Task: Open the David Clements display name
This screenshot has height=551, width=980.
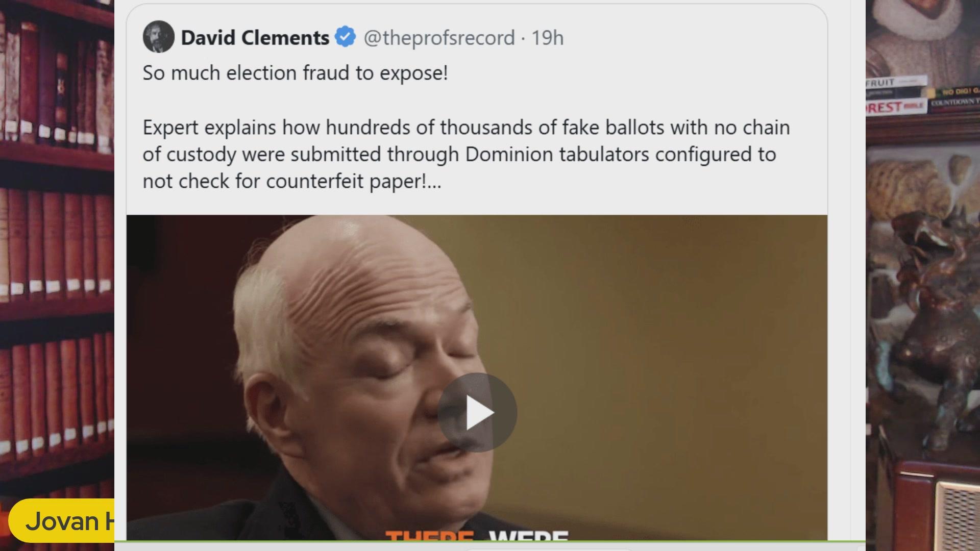Action: click(x=255, y=37)
